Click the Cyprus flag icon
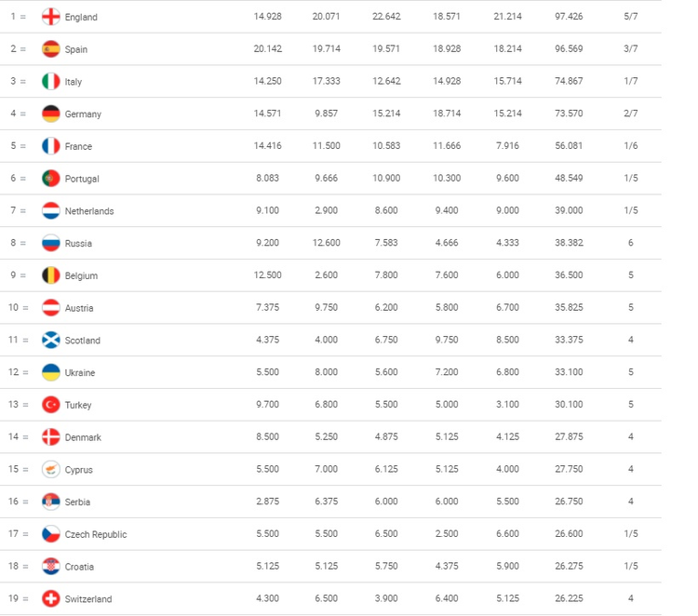 51,470
